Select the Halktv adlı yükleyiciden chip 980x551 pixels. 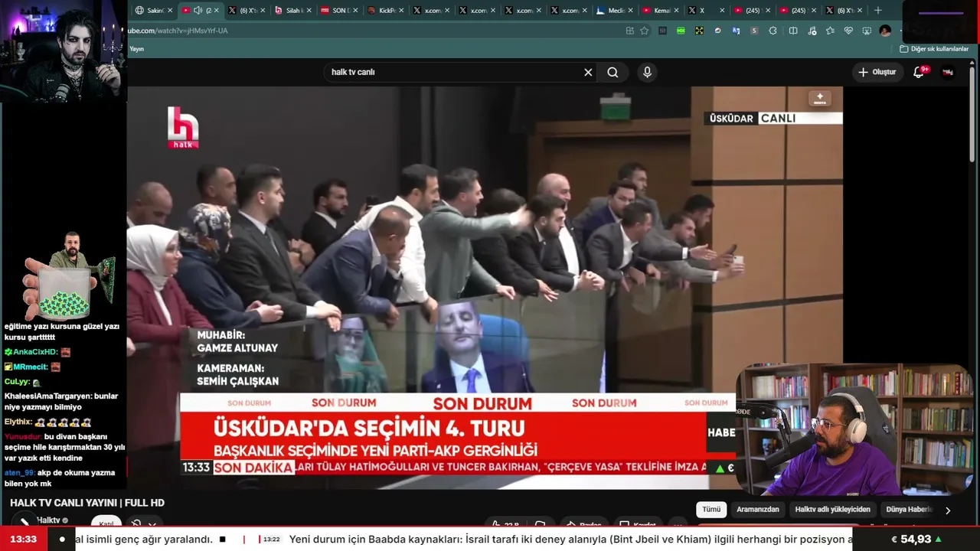[x=832, y=510]
